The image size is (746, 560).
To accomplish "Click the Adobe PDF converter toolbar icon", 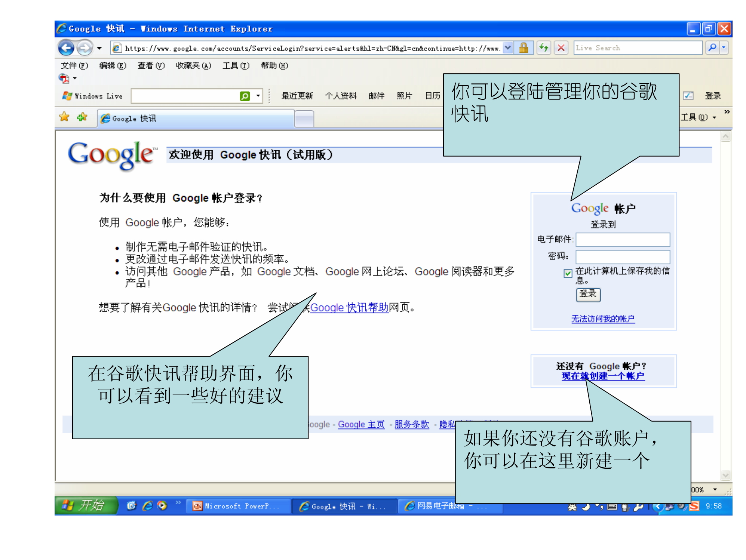I will click(x=64, y=78).
